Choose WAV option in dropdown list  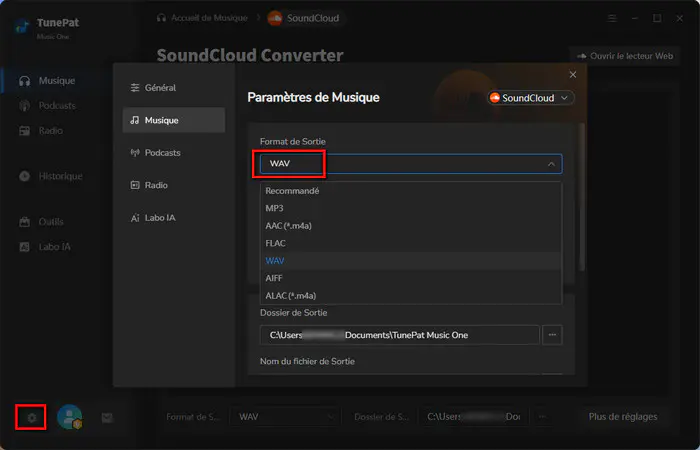[x=411, y=261]
